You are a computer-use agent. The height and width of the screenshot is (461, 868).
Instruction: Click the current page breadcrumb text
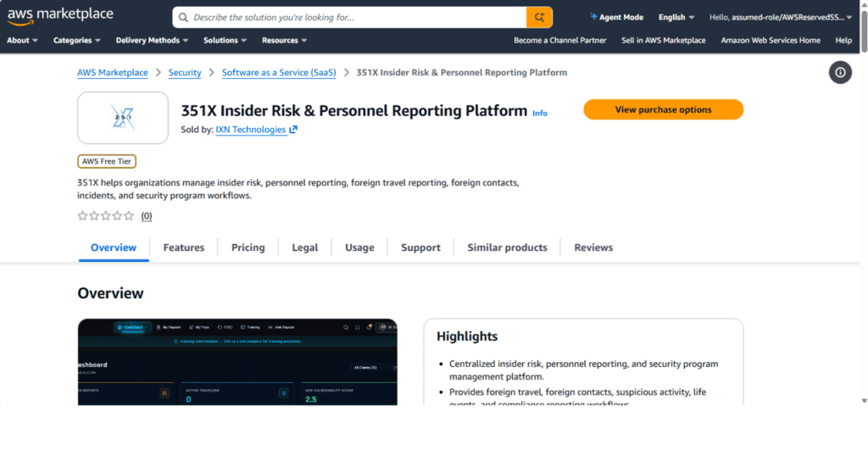462,73
